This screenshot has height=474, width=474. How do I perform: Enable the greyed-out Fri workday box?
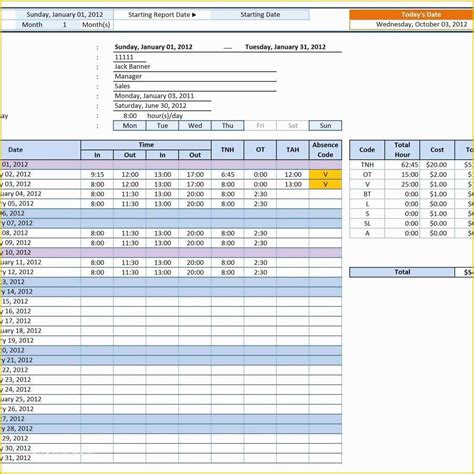260,126
